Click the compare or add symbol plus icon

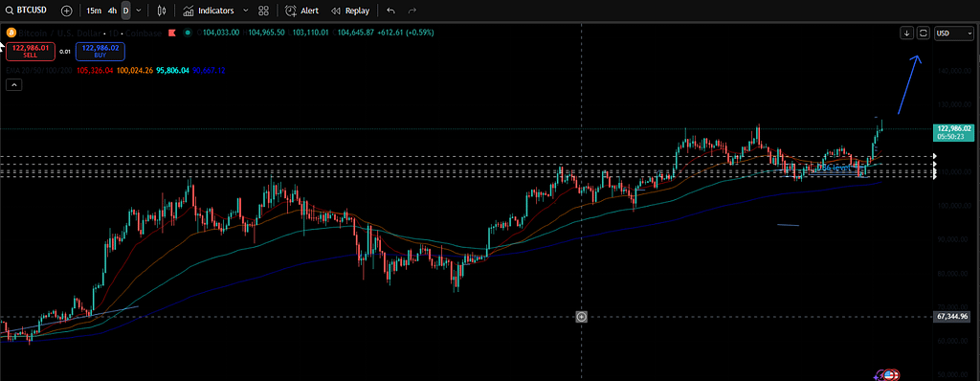[x=67, y=11]
